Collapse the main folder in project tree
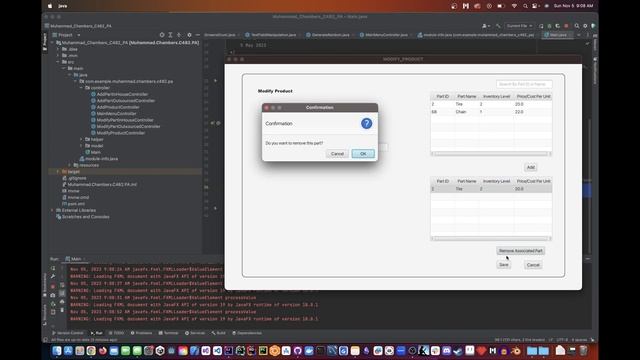Screen dimensions: 640x360 (64, 69)
